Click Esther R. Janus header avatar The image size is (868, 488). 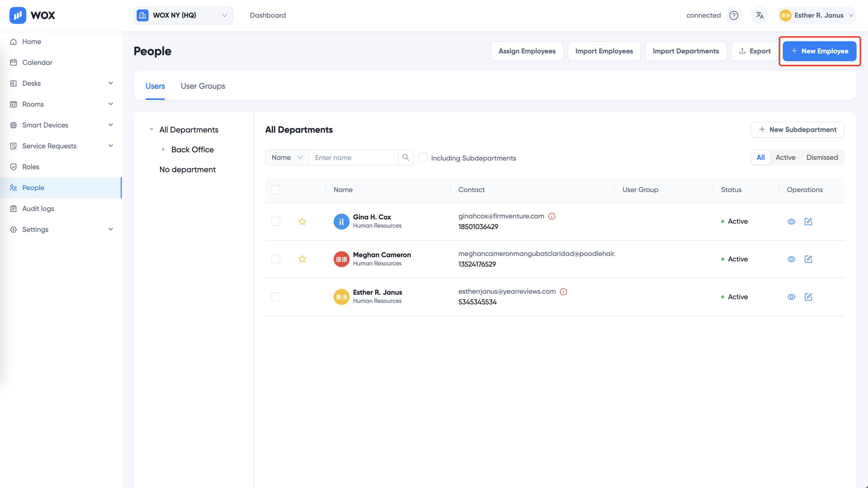[786, 15]
